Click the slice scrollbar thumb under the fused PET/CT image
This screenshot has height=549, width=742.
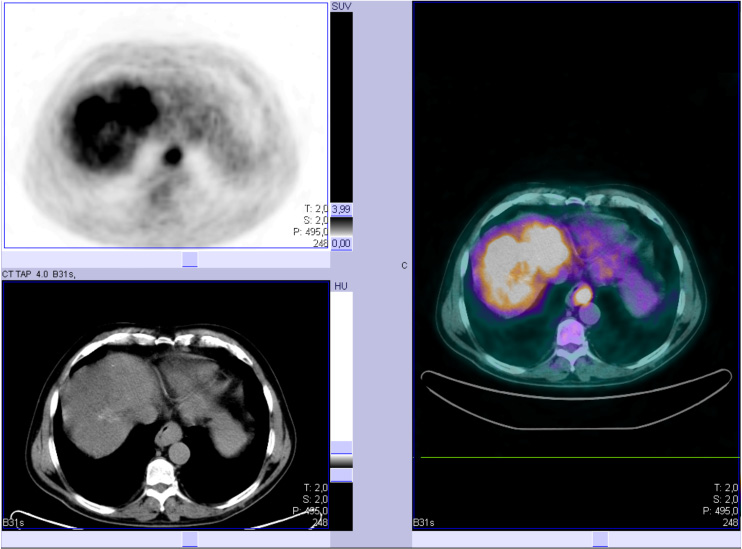click(601, 539)
